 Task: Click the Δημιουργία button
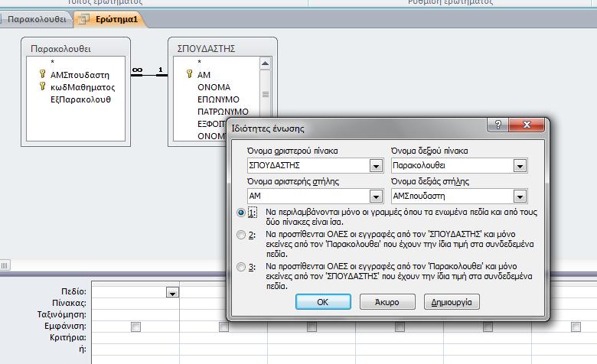coord(452,301)
